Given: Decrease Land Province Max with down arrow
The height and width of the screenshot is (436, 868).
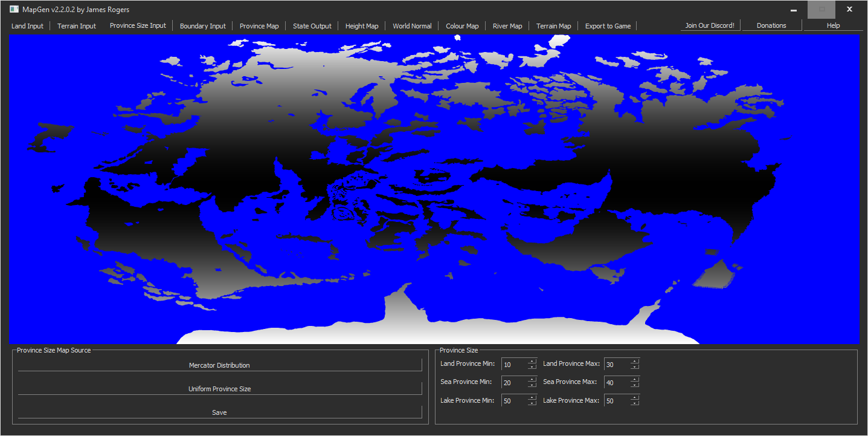Looking at the screenshot, I should click(x=635, y=367).
